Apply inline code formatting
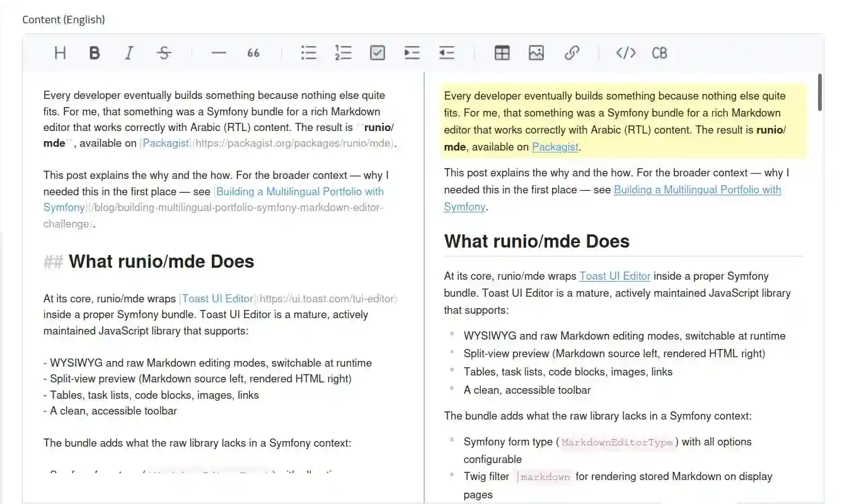This screenshot has height=504, width=842. point(625,53)
